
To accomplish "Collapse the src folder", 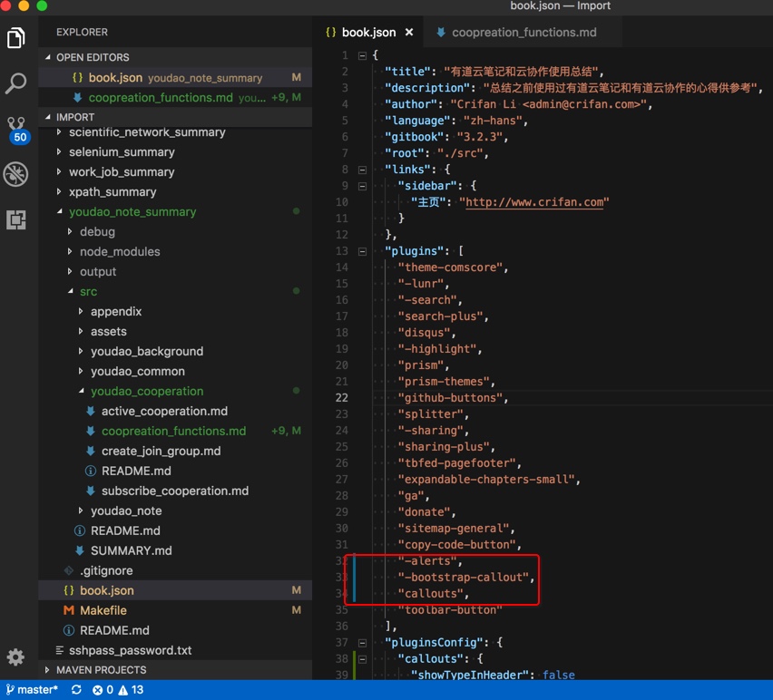I will coord(175,292).
